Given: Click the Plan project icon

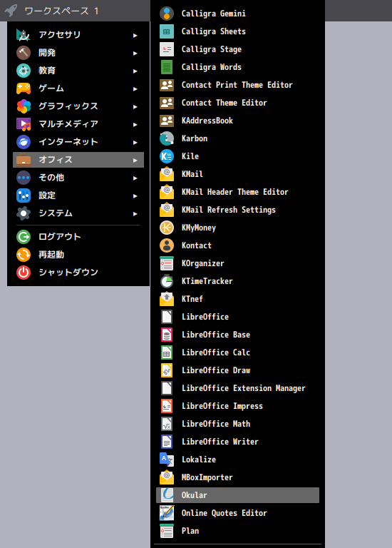Looking at the screenshot, I should click(x=167, y=531).
